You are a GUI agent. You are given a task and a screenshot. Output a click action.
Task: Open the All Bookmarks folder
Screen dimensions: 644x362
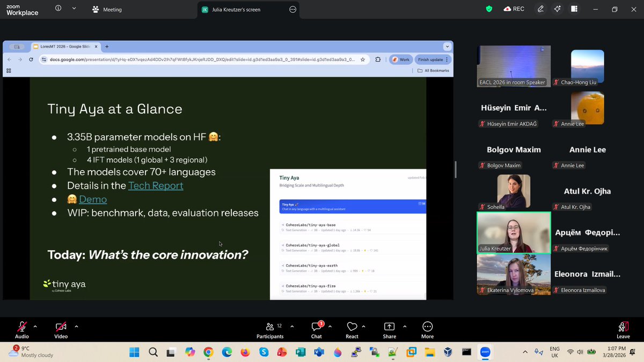(x=433, y=70)
